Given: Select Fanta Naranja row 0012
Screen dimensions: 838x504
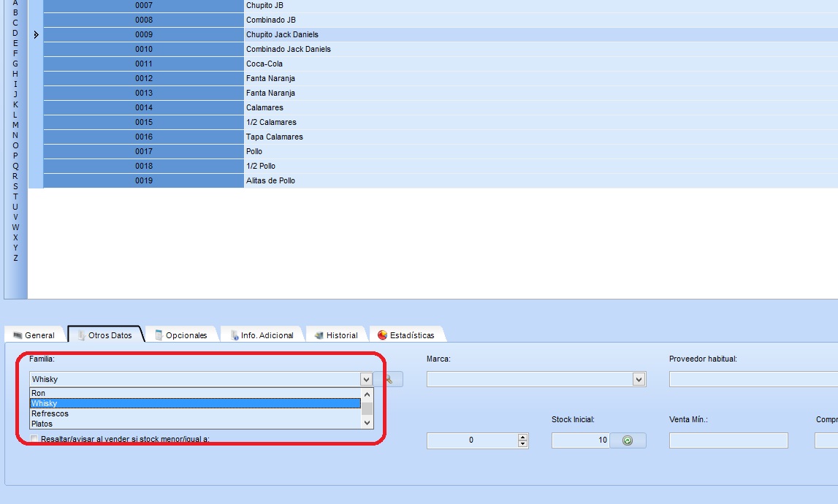Looking at the screenshot, I should click(441, 79).
